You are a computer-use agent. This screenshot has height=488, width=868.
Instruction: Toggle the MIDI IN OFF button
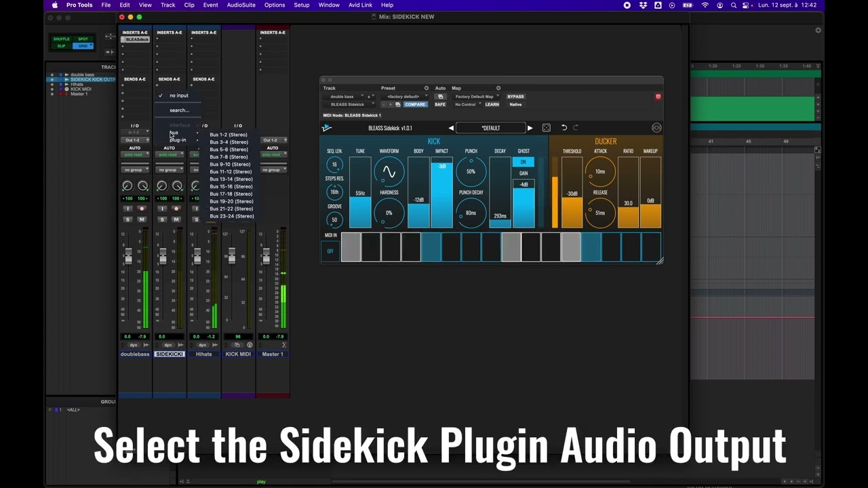point(330,251)
